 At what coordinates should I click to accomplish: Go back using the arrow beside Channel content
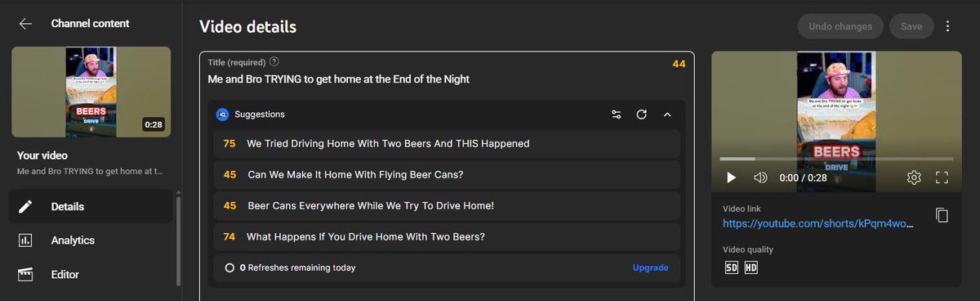pos(25,24)
